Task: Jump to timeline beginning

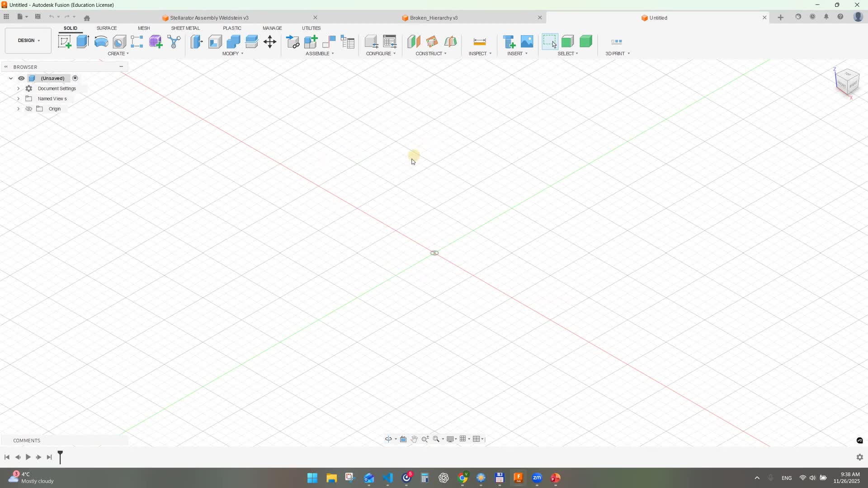Action: tap(7, 457)
